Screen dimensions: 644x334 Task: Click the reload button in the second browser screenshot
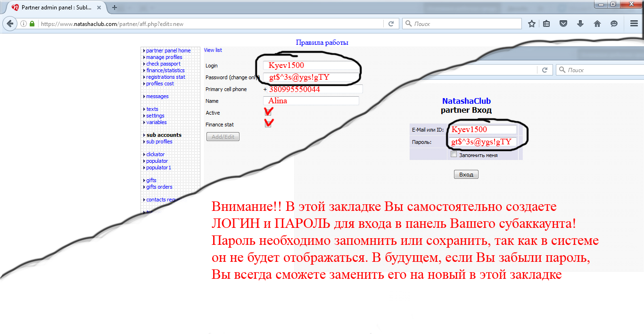click(545, 70)
